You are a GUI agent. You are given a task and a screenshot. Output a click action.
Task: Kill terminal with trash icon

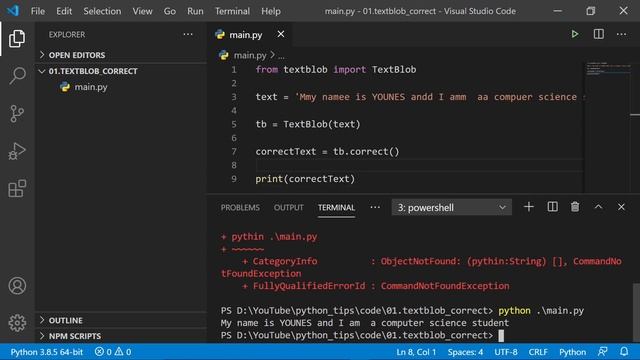[575, 207]
